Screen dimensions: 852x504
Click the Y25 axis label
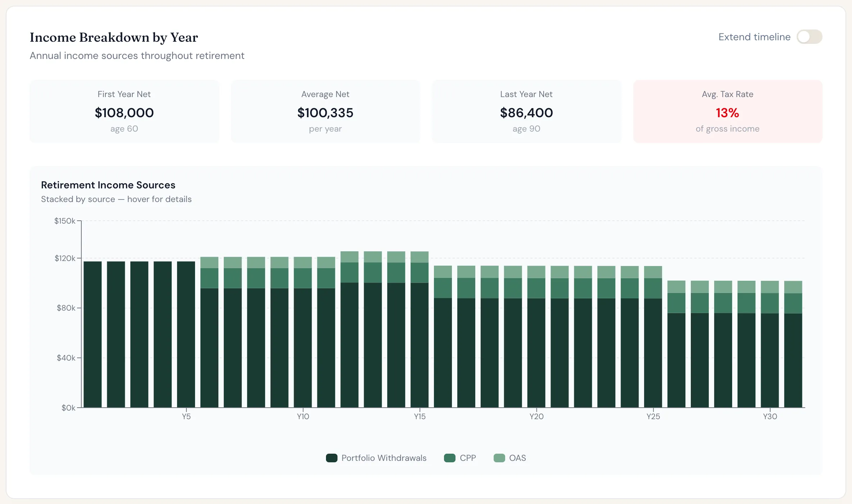[653, 417]
